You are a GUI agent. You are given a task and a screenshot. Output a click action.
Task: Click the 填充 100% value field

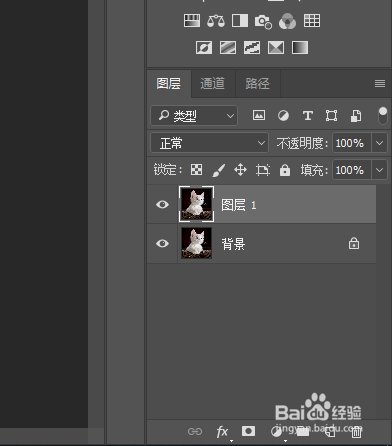tap(351, 170)
